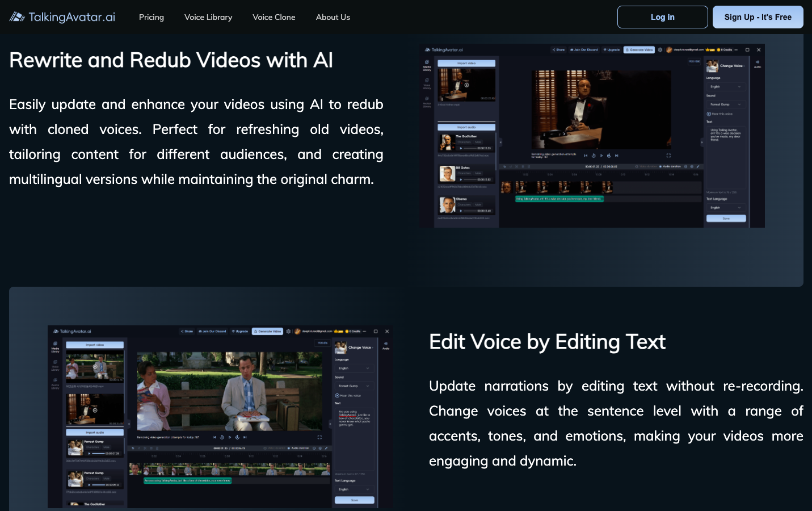Expand Change Voice in the Godfather editor screenshot

[x=732, y=66]
